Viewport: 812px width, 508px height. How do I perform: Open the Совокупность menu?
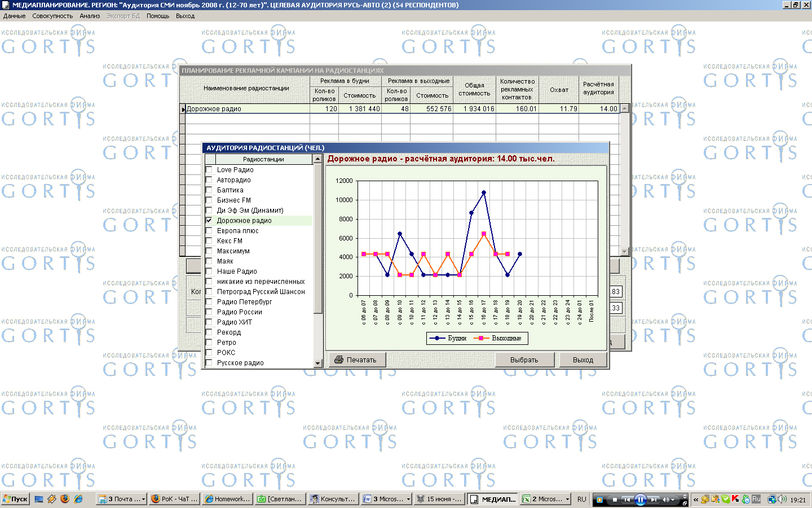point(52,16)
